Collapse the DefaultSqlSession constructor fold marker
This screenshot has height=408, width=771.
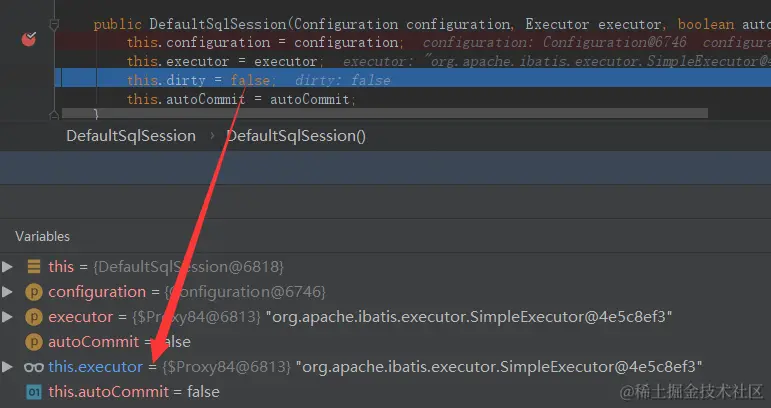point(54,25)
